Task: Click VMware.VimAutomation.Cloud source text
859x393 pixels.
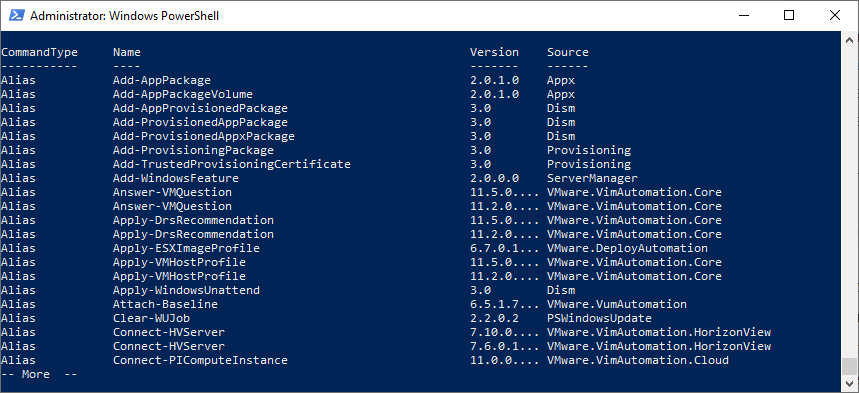Action: [x=638, y=360]
